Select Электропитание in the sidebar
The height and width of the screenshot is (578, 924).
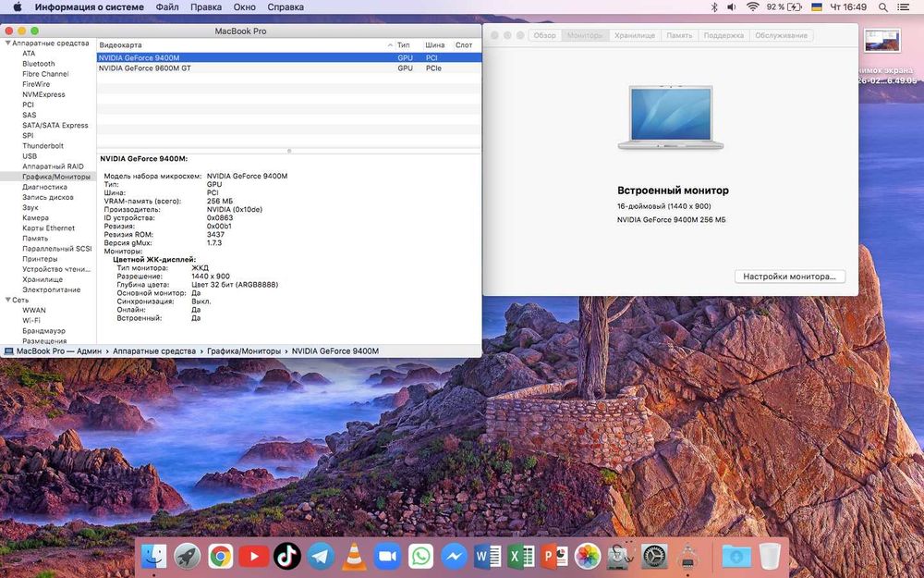(x=51, y=289)
